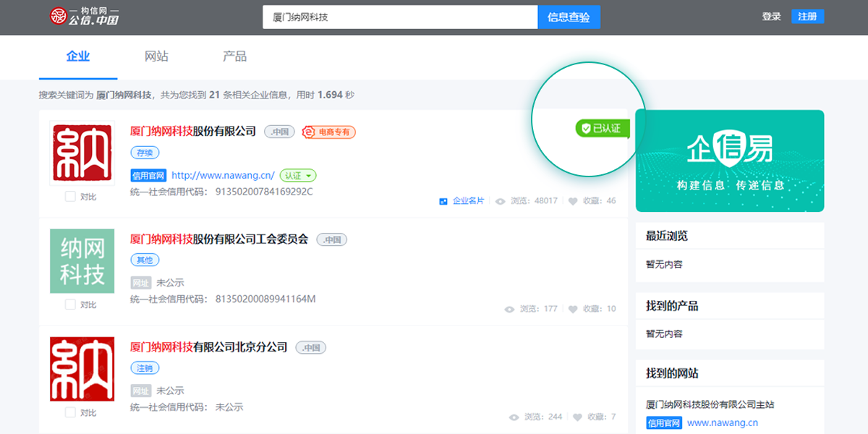Switch to the 企业 tab
The height and width of the screenshot is (434, 868).
[78, 56]
